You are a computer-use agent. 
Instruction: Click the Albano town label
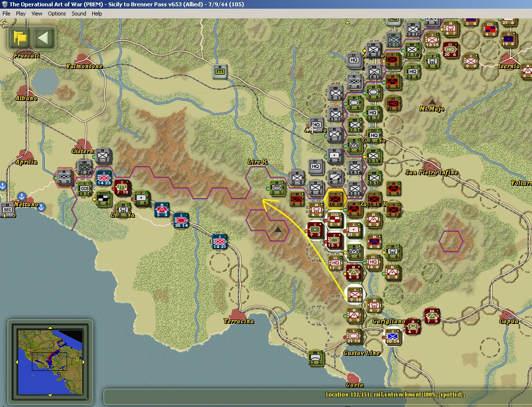coord(26,98)
